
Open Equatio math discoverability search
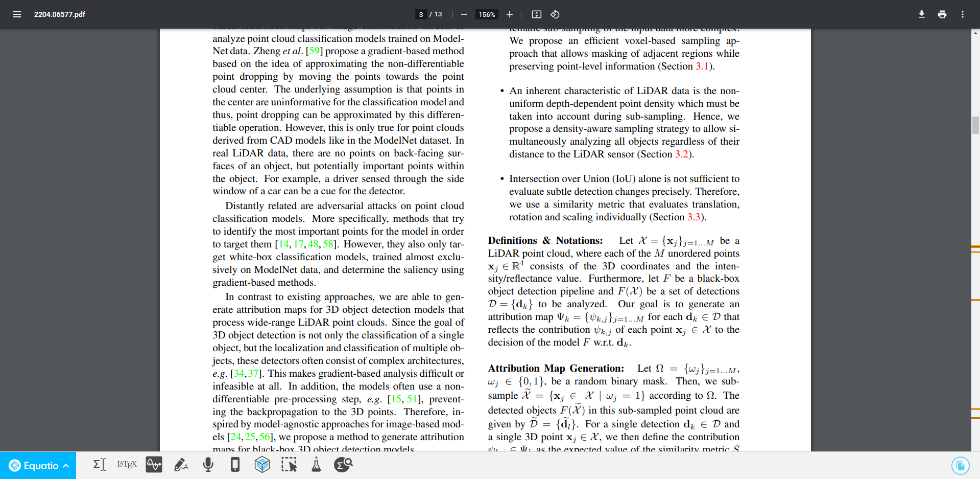(343, 465)
